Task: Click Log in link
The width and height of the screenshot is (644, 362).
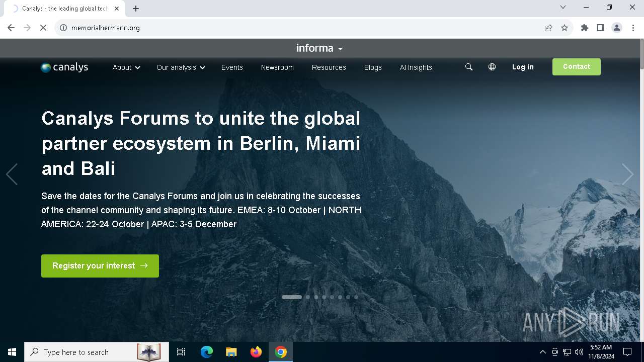Action: coord(523,67)
